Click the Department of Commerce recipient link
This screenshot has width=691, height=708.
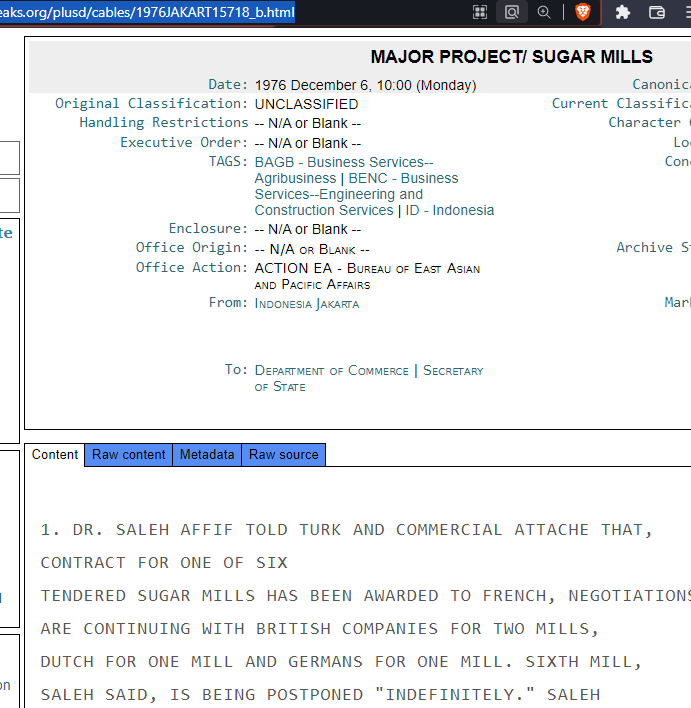[x=331, y=371]
